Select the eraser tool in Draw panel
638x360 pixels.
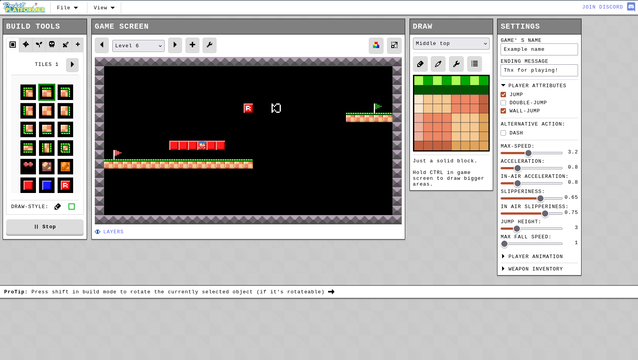point(420,64)
